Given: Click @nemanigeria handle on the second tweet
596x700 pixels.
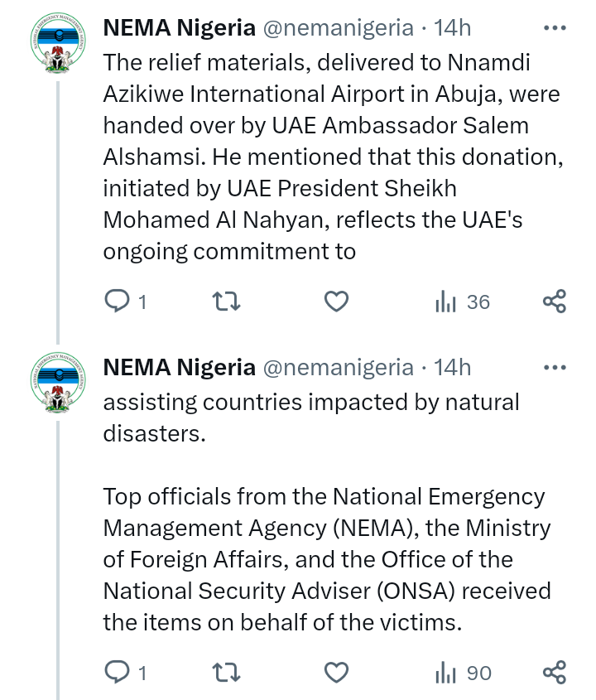Looking at the screenshot, I should (x=338, y=367).
